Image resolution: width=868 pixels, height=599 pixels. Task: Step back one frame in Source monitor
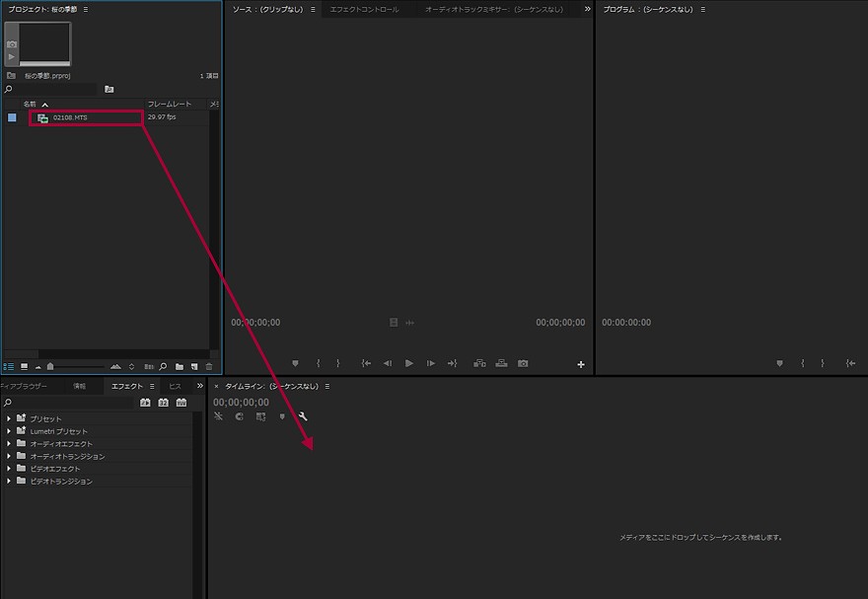tap(388, 364)
